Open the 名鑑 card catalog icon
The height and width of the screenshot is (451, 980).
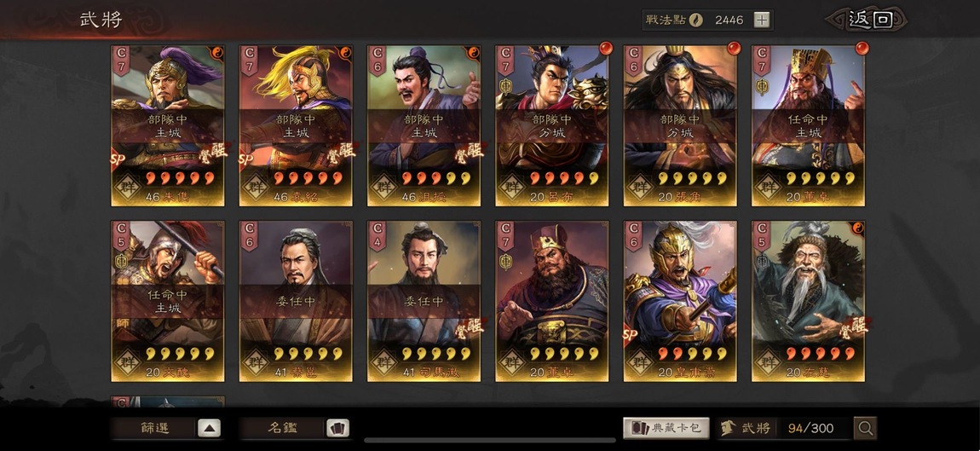[x=337, y=429]
